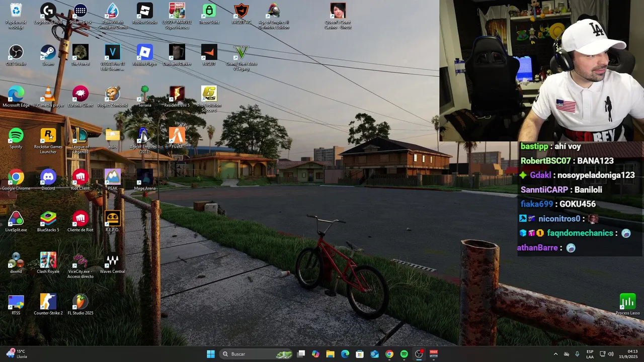Select the LiveSplit.exe desktop icon
Image resolution: width=644 pixels, height=362 pixels.
(x=16, y=221)
